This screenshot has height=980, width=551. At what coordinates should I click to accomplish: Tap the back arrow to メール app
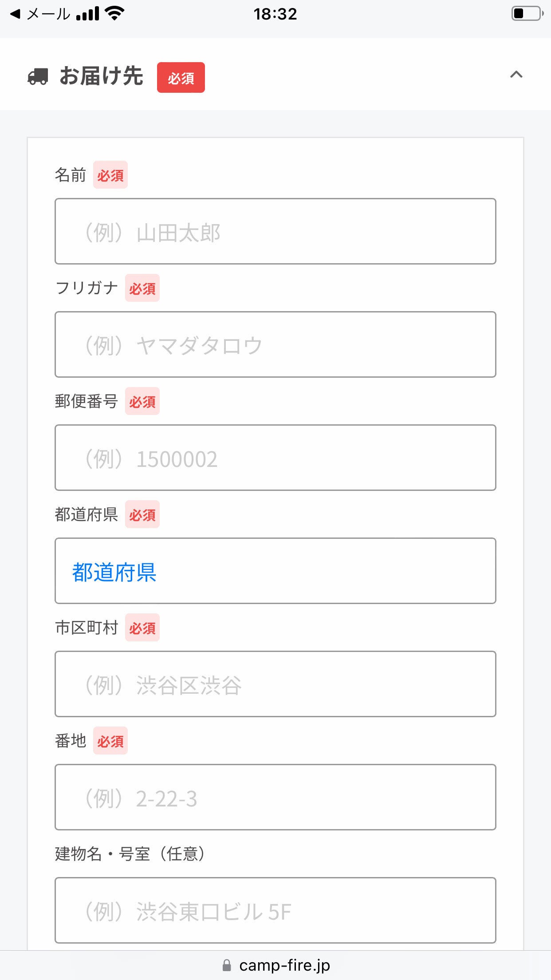tap(15, 14)
